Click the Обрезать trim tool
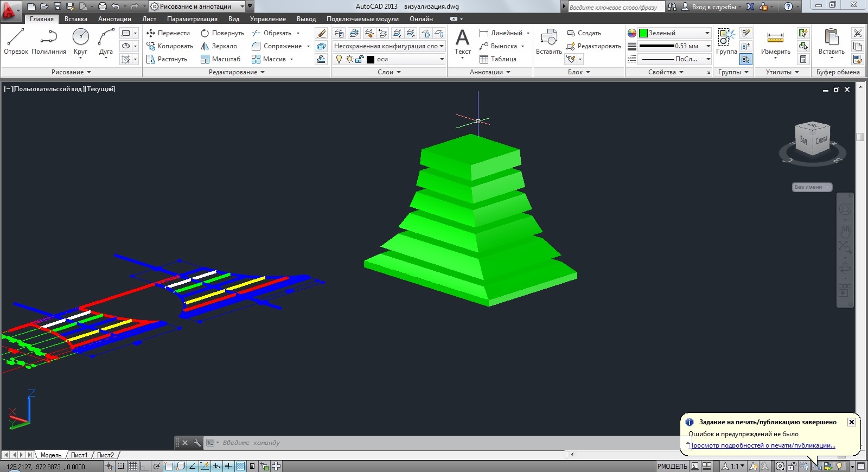Screen dimensions: 868x472 click(272, 33)
